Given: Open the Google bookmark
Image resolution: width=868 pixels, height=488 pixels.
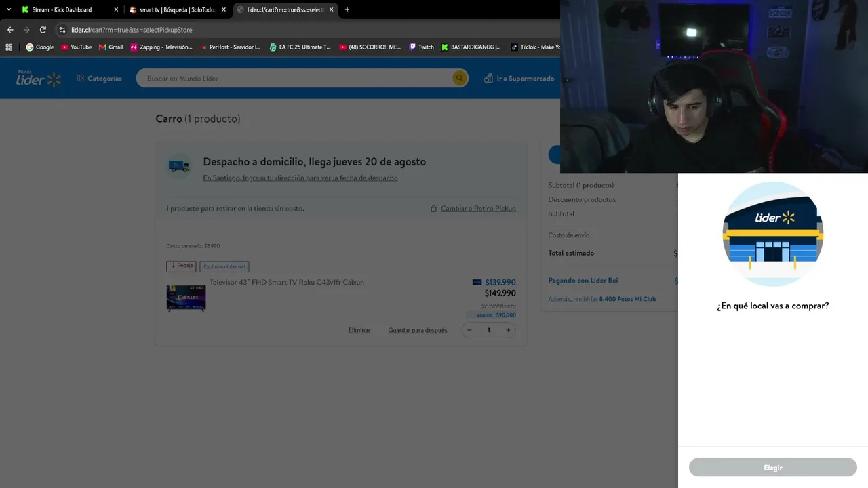Looking at the screenshot, I should [x=40, y=47].
